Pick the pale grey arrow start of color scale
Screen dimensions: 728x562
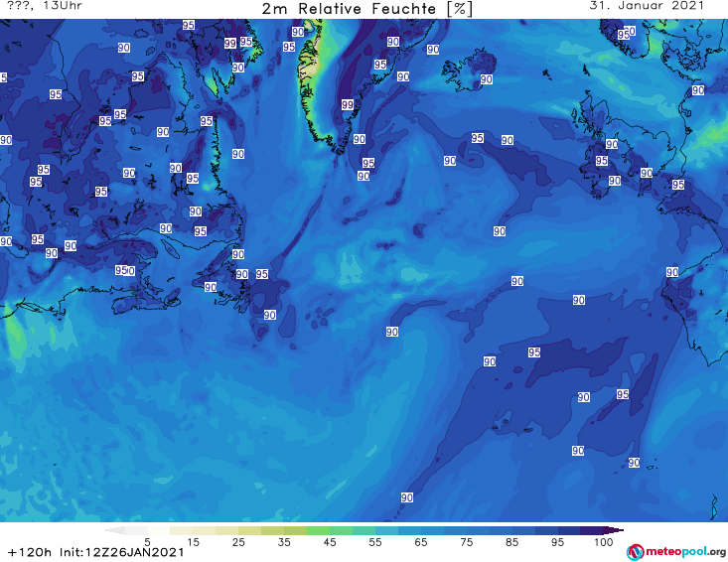coord(115,530)
